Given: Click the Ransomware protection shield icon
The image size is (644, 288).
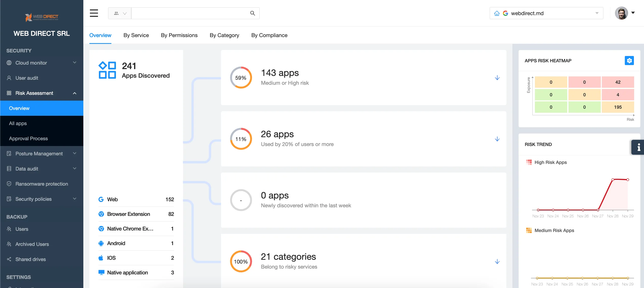Looking at the screenshot, I should [9, 184].
